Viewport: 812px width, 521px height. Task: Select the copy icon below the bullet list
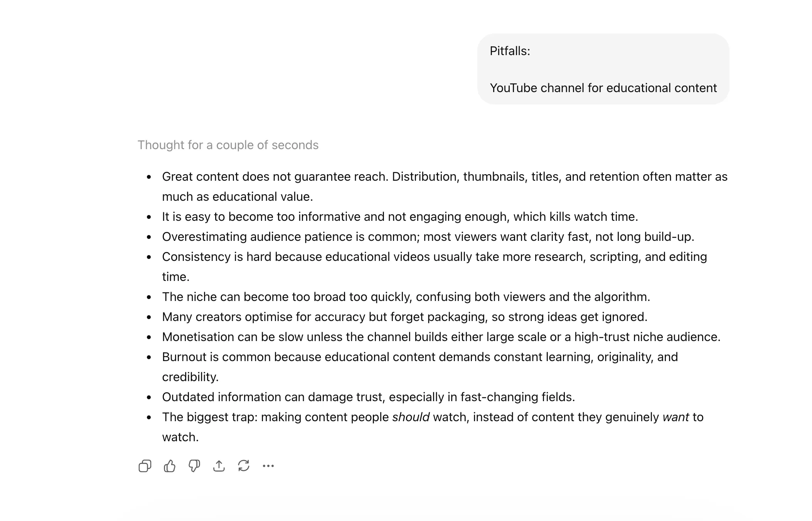pyautogui.click(x=145, y=466)
